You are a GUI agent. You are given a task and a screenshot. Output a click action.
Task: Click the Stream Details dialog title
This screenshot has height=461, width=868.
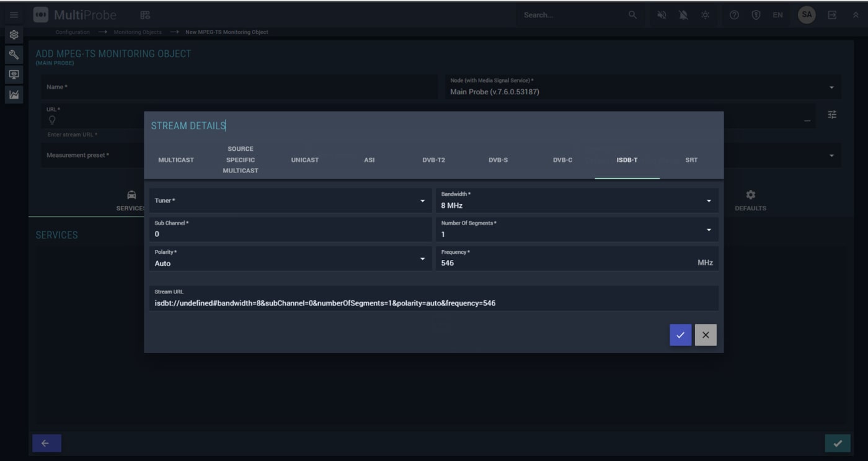tap(188, 126)
